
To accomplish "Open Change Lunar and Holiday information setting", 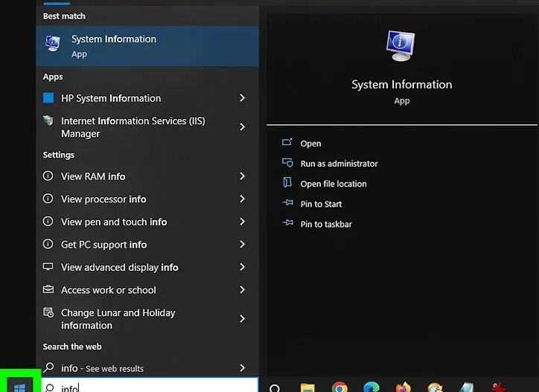I will click(x=147, y=319).
